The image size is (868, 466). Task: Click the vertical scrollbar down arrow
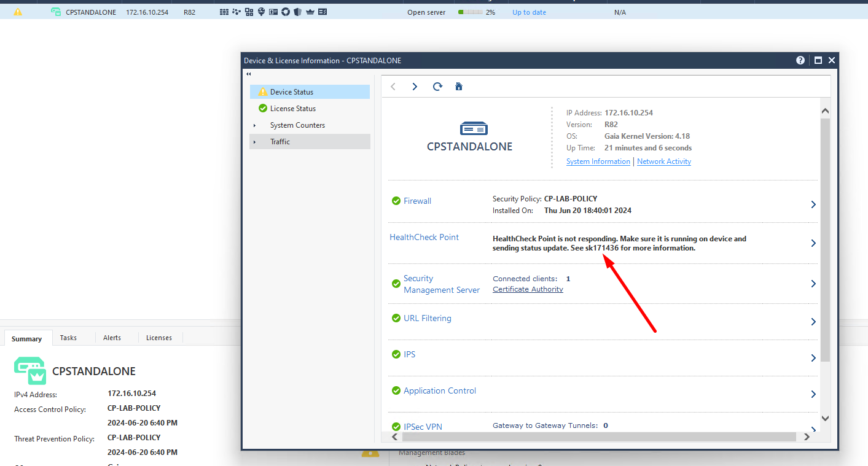click(825, 418)
